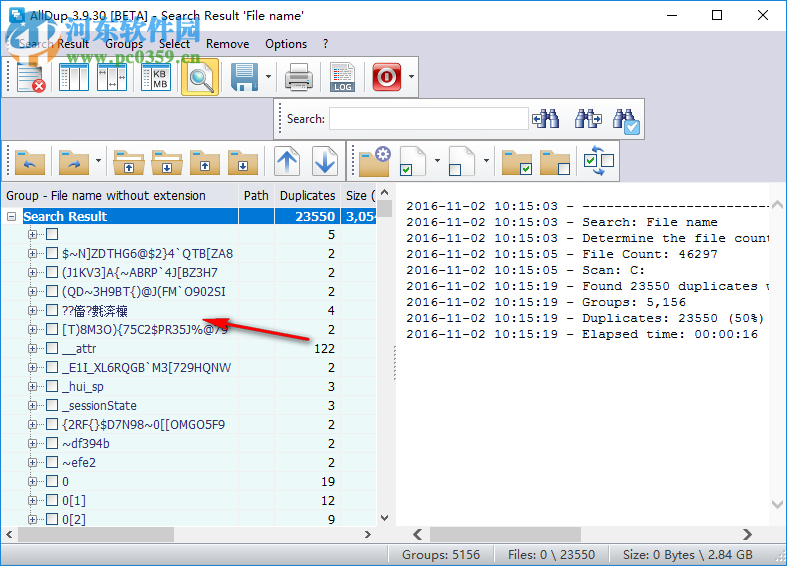Open dropdown next to checked page icon
Screen dimensions: 787x566
(x=437, y=161)
